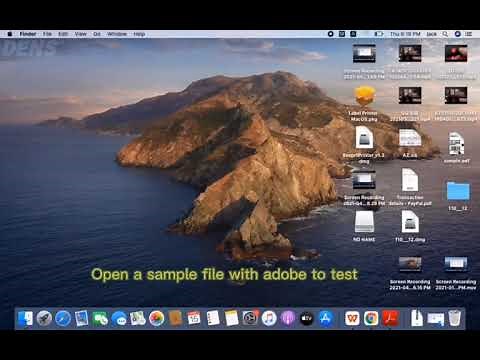Open Apple TV app in Dock
480x360 pixels.
[307, 318]
